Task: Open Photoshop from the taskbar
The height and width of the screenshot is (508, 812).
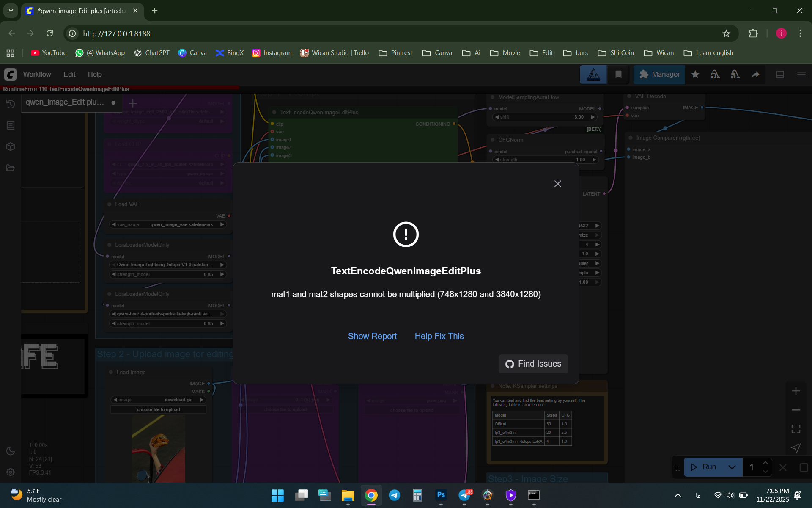Action: (x=441, y=495)
